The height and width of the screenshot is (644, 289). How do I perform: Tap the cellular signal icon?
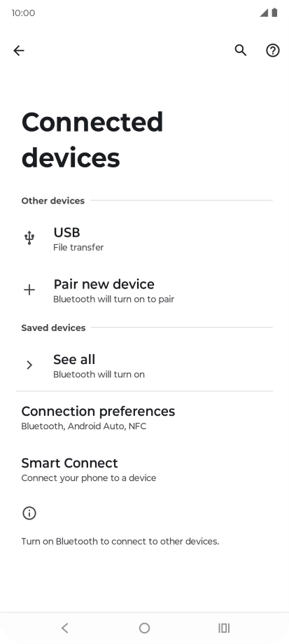click(x=264, y=13)
